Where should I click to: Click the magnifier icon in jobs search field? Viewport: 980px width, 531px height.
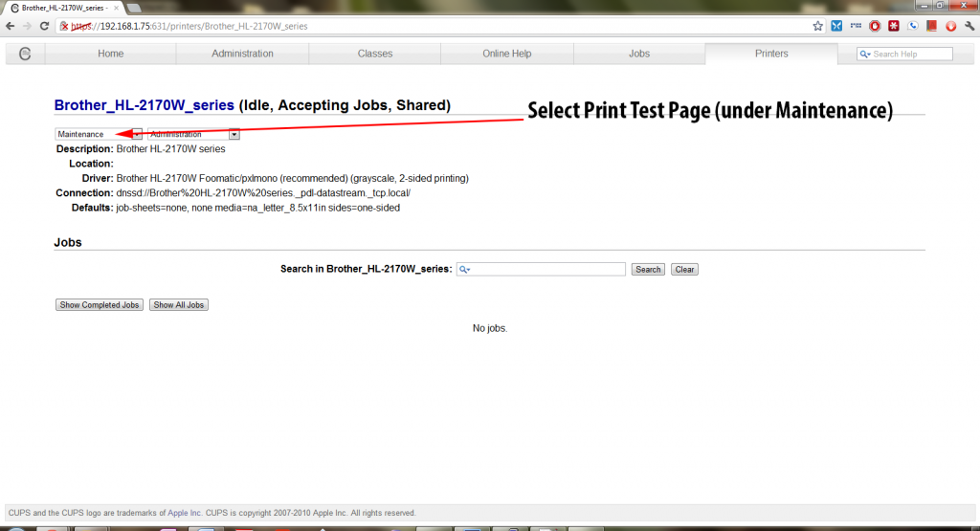pos(464,269)
